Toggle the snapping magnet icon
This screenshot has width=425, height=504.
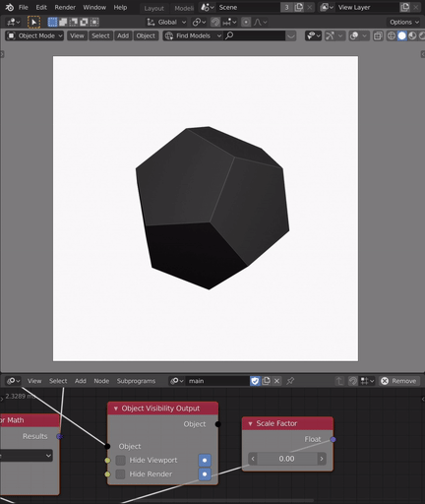(x=215, y=22)
